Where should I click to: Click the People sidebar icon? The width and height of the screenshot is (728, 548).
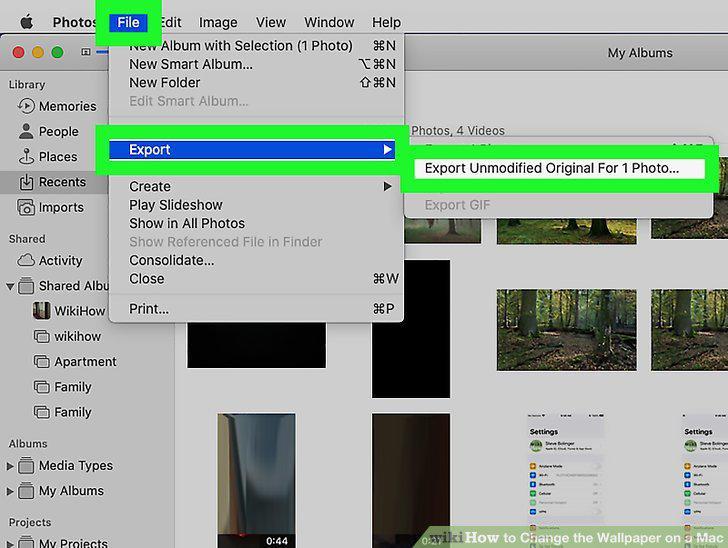click(x=26, y=131)
